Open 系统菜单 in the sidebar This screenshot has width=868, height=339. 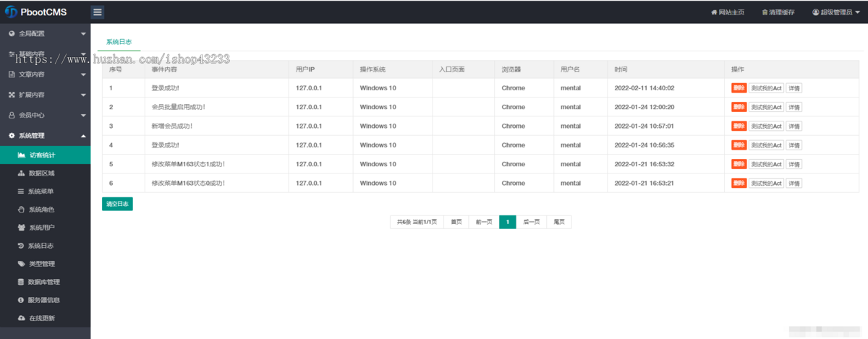click(x=45, y=192)
